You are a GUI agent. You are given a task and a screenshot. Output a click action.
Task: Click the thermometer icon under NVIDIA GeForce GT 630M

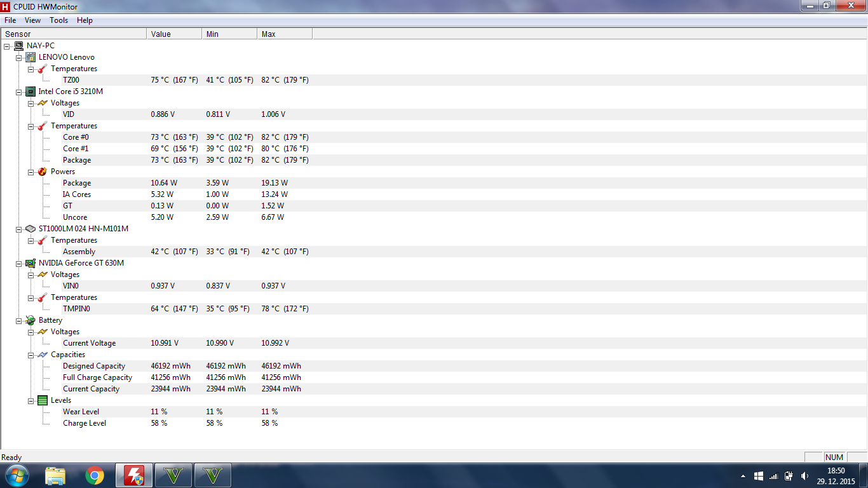pos(43,297)
